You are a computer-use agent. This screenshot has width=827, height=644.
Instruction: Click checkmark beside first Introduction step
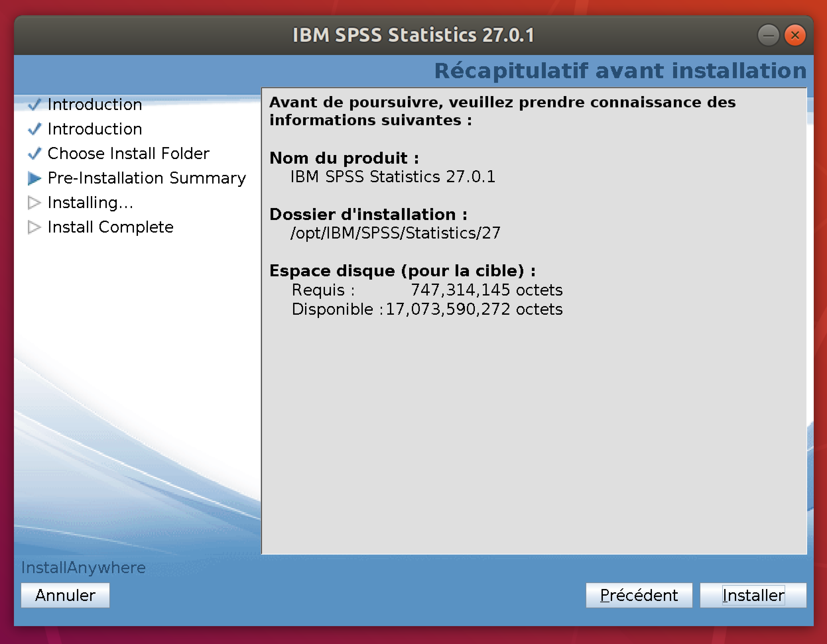(x=34, y=104)
